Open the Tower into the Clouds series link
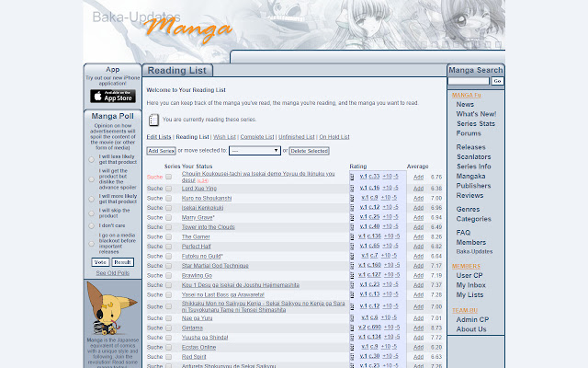This screenshot has height=368, width=588. pos(209,227)
